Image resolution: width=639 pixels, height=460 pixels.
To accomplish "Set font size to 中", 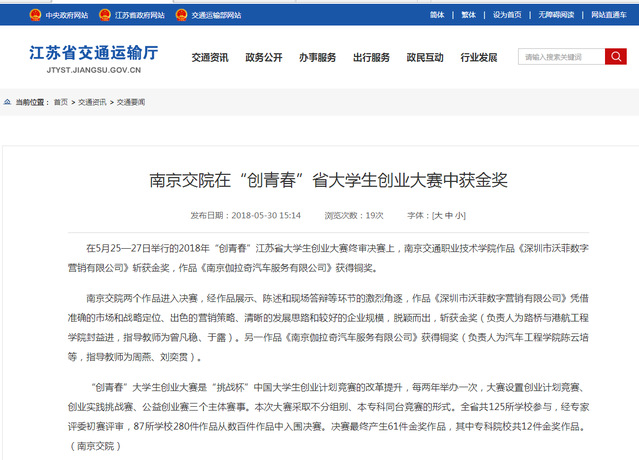I will [x=448, y=215].
